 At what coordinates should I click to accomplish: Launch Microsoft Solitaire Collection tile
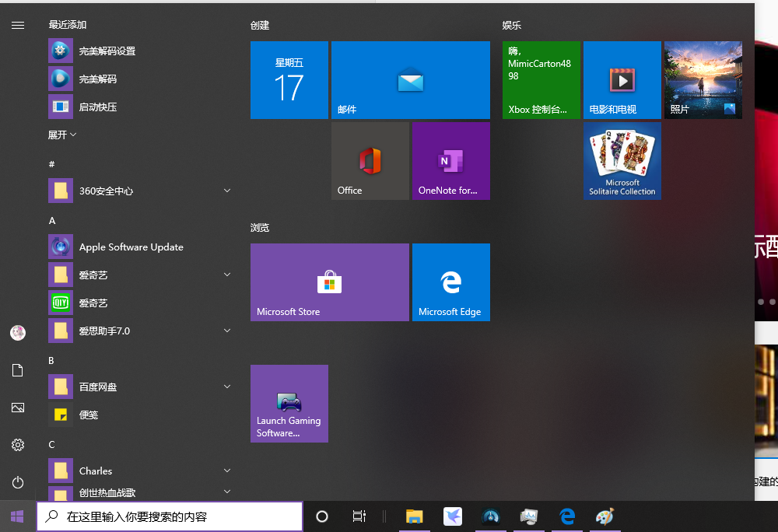[x=622, y=161]
